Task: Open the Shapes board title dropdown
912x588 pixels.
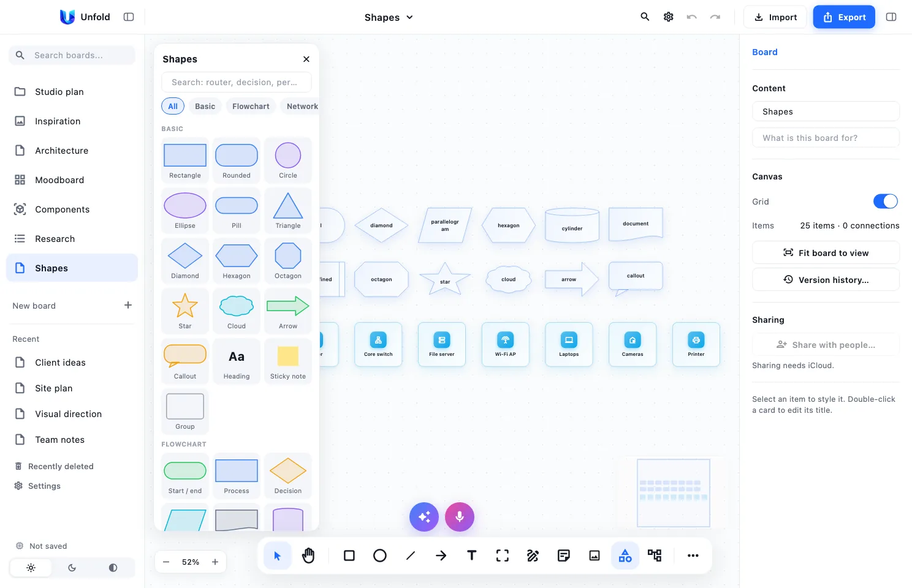Action: point(389,17)
